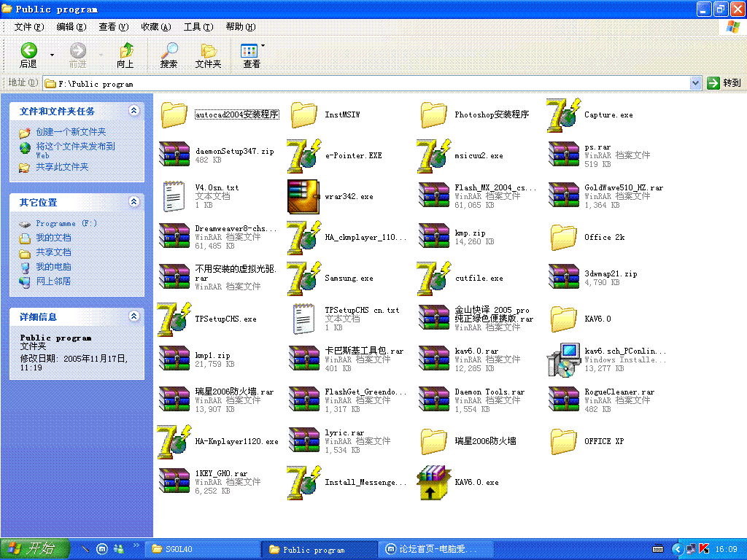Viewport: 747px width, 560px height.
Task: Select the autocad2004安装程序 folder icon
Action: point(174,114)
